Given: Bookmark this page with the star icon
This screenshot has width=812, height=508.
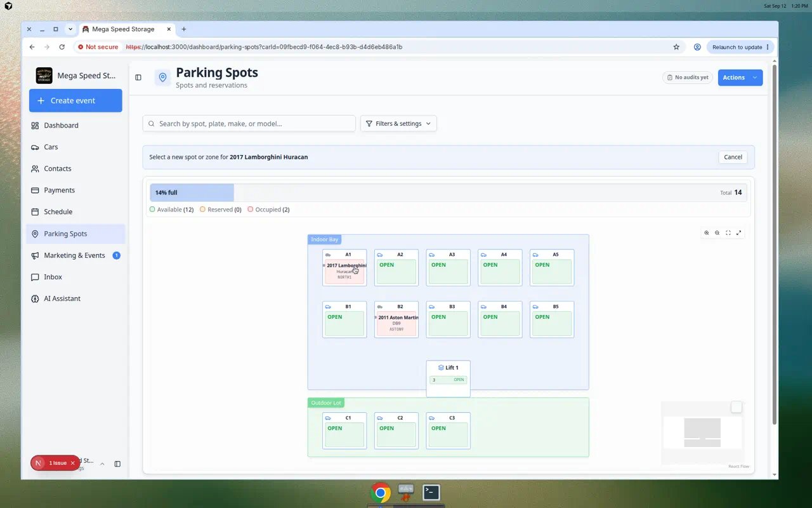Looking at the screenshot, I should (x=676, y=47).
